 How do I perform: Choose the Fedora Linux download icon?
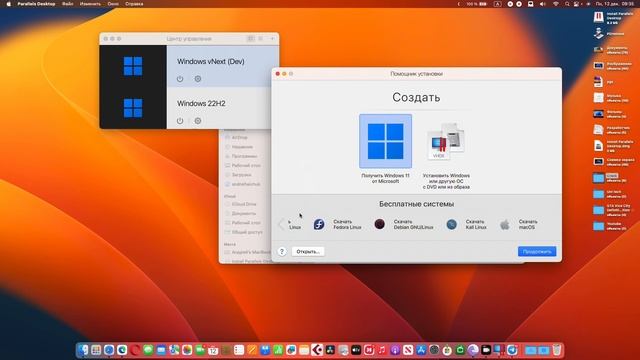pos(319,224)
